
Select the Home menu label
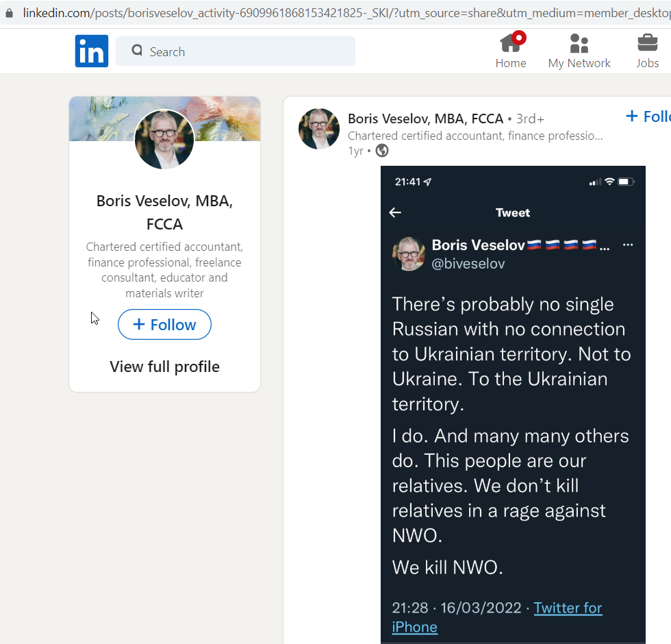tap(511, 62)
